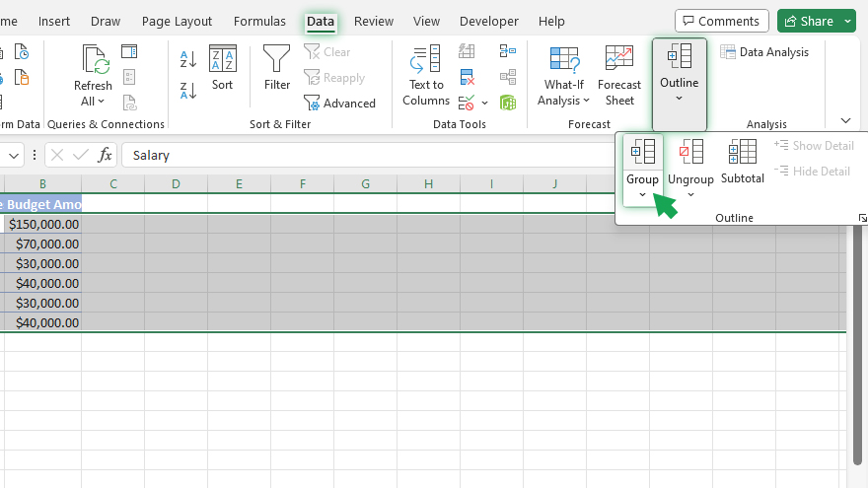Click the Workbook Links icon
This screenshot has height=488, width=868.
129,103
